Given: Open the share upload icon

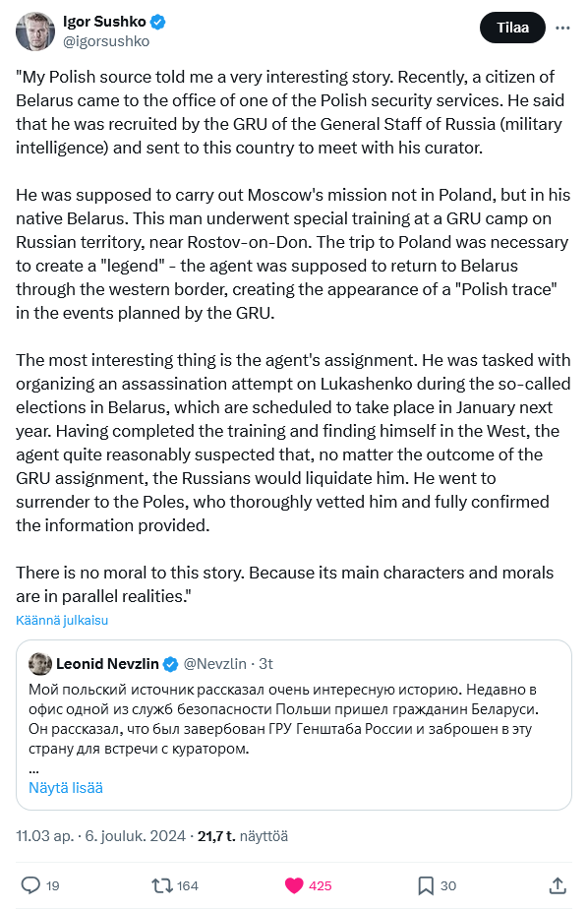Looking at the screenshot, I should [x=557, y=885].
